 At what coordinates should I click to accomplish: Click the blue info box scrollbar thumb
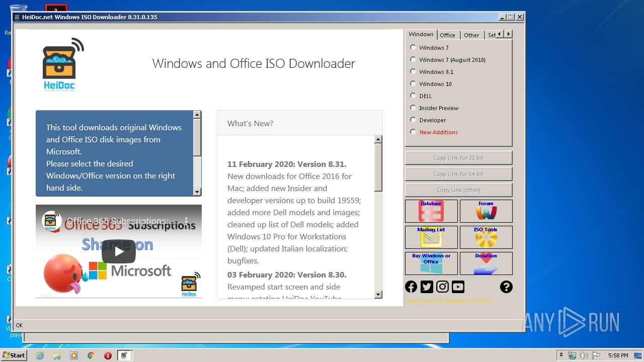[x=197, y=137]
